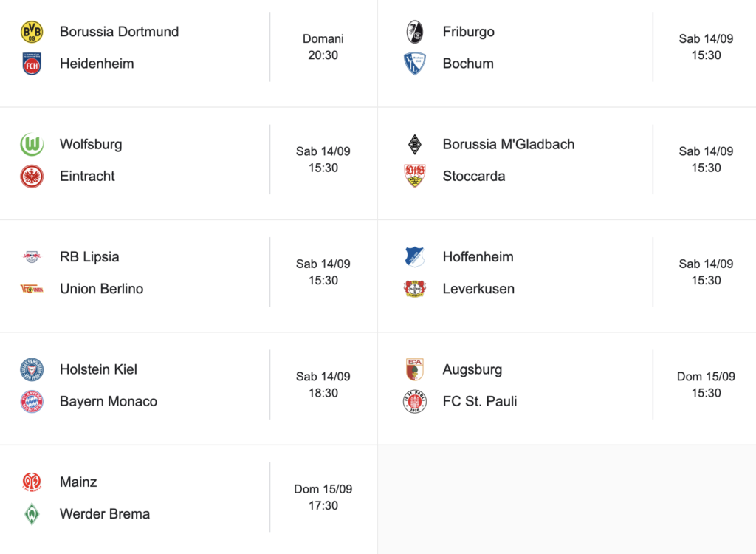The height and width of the screenshot is (554, 756).
Task: Click the Borussia Dortmund BVB crest
Action: [32, 32]
